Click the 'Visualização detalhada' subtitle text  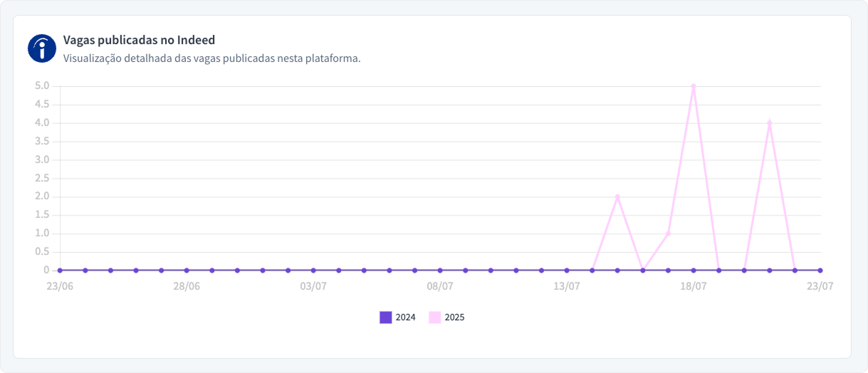(x=211, y=58)
